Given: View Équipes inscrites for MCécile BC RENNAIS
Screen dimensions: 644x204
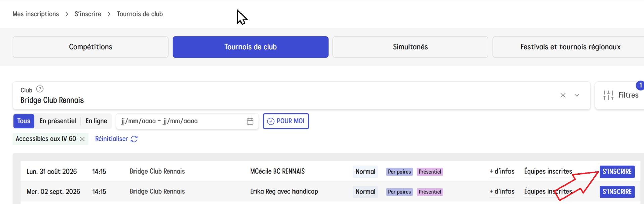Looking at the screenshot, I should click(548, 172).
